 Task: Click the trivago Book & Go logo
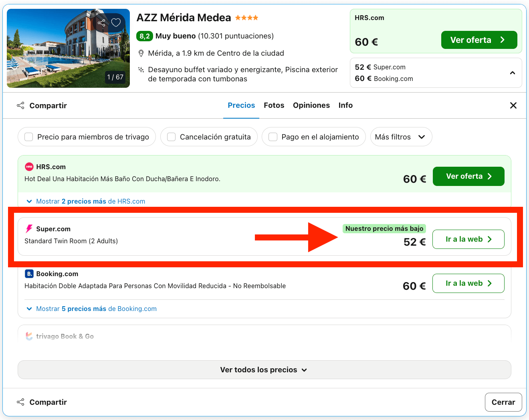coord(29,336)
